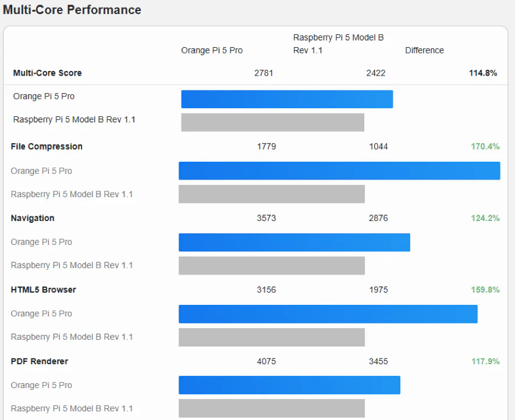Click the 4075 PDF Renderer score
The width and height of the screenshot is (515, 420).
pyautogui.click(x=267, y=361)
